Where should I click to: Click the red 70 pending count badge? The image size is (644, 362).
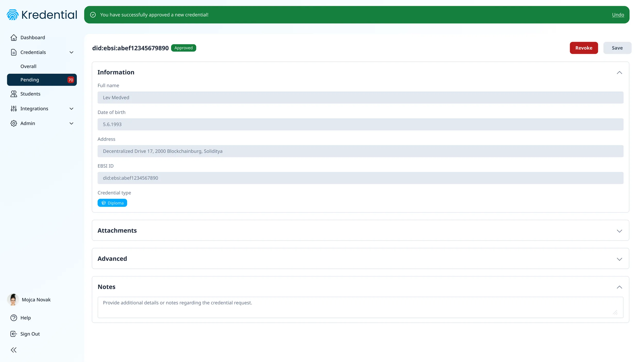[71, 80]
